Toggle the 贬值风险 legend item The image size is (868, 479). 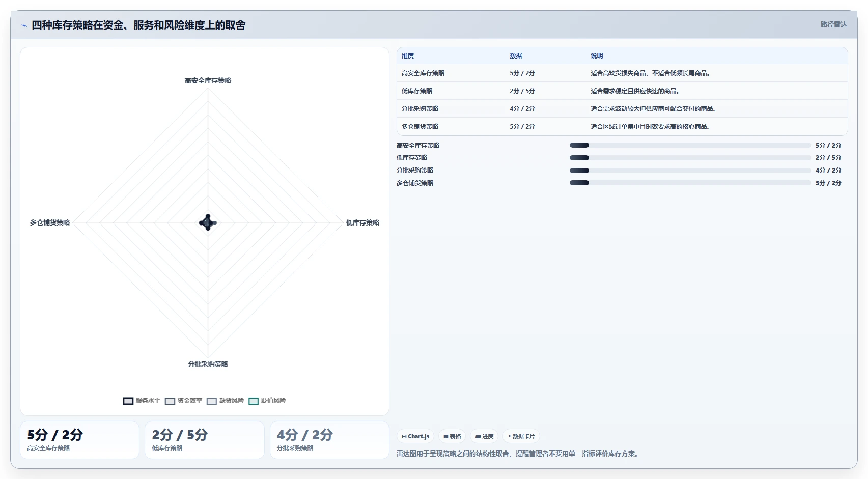pos(267,401)
